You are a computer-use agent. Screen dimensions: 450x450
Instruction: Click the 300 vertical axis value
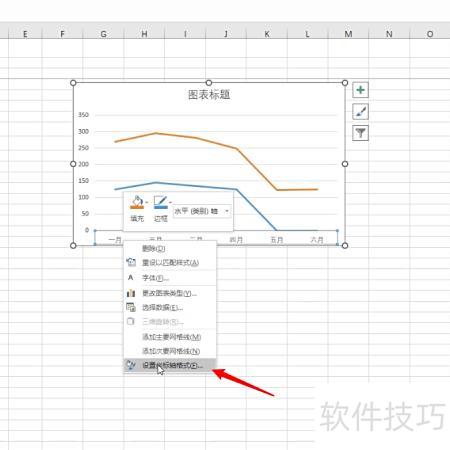[83, 131]
